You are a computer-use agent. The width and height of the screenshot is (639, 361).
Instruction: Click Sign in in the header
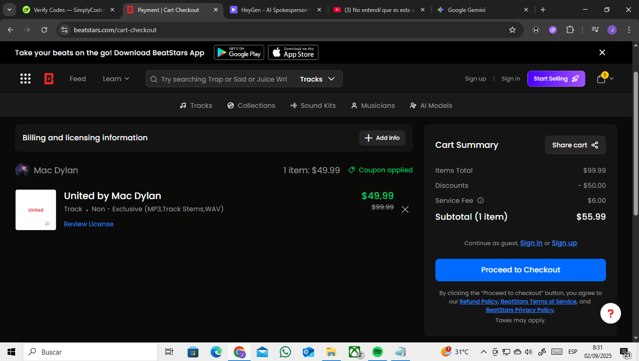click(x=511, y=79)
